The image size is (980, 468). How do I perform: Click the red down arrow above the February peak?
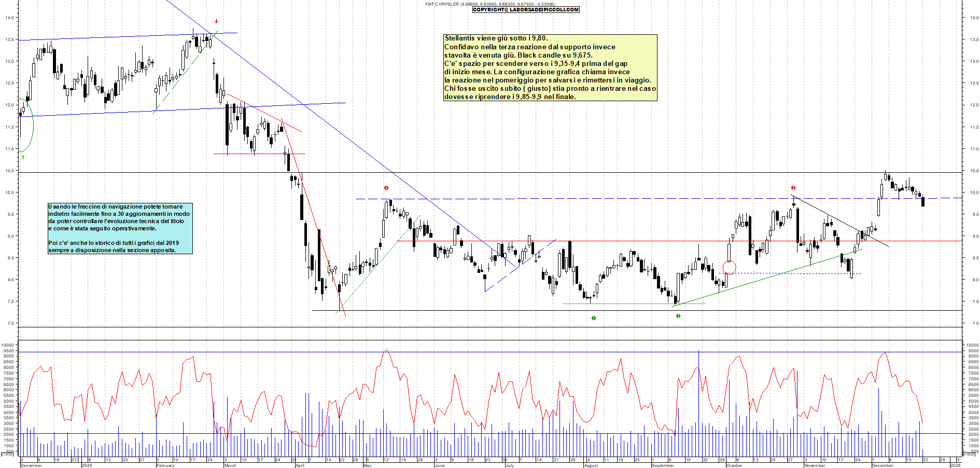tap(216, 21)
